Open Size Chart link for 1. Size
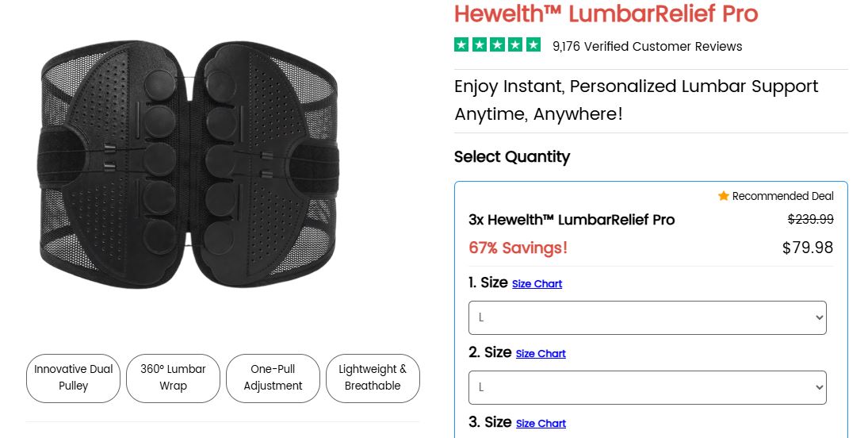The image size is (868, 438). (x=537, y=284)
